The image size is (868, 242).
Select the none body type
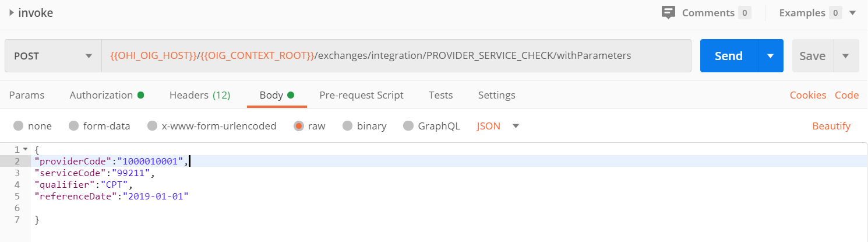coord(33,126)
